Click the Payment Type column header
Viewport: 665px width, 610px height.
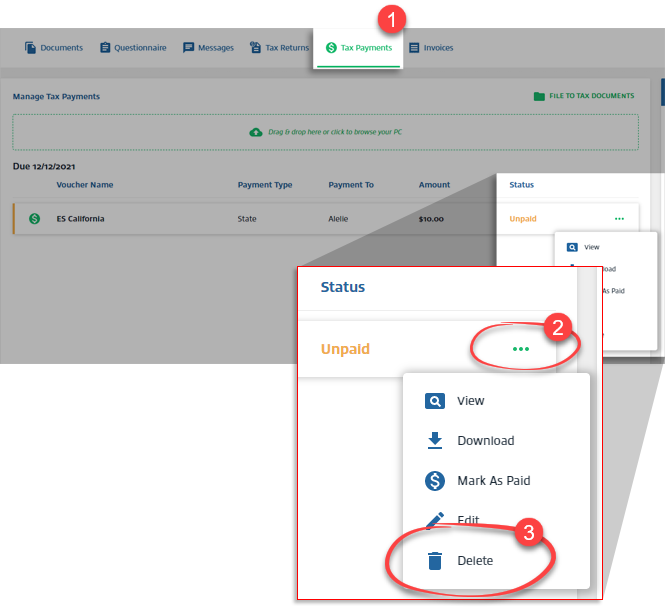click(x=265, y=185)
